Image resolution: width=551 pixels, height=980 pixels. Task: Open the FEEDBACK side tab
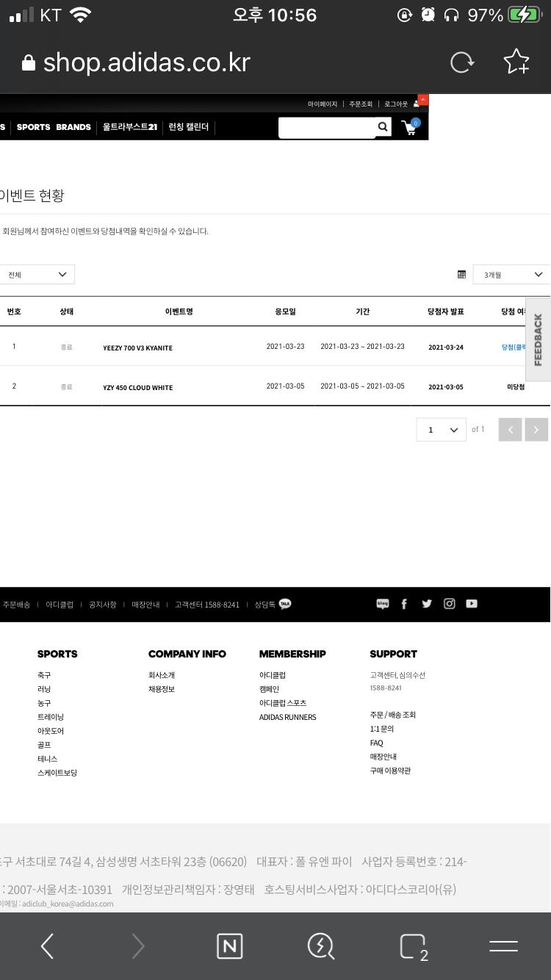538,339
